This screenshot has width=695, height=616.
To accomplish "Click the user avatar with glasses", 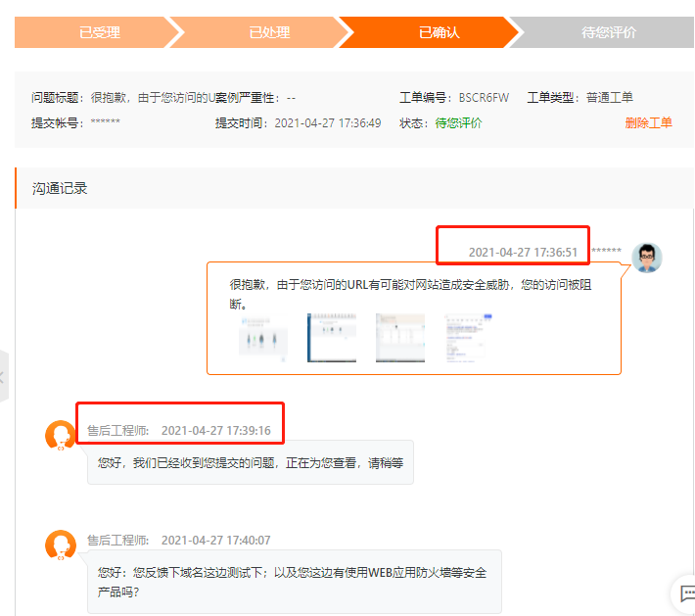I will pyautogui.click(x=646, y=258).
